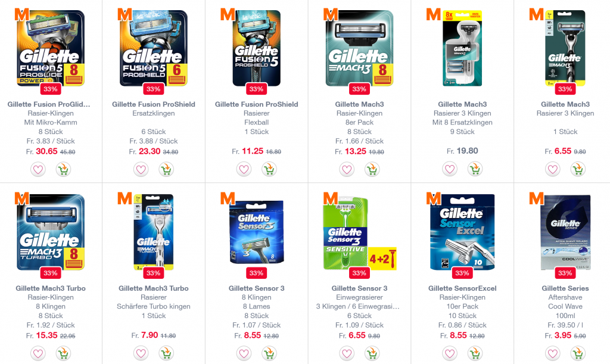This screenshot has height=364, width=610.
Task: Open the Gillette SensorExcel title link
Action: pos(462,288)
